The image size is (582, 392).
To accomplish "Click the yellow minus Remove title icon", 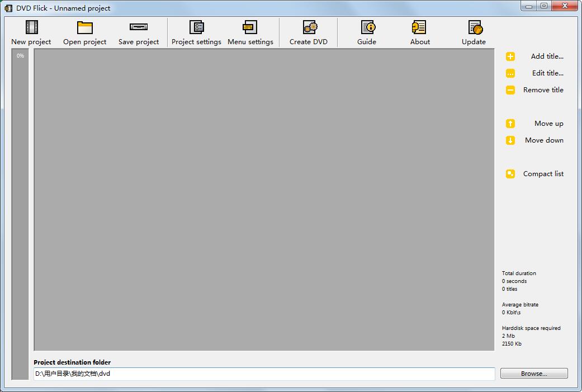I will click(x=510, y=90).
